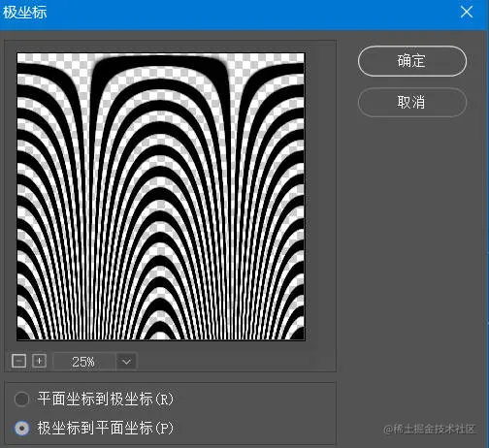Zoom in preview with plus icon
Screen dimensions: 489x448
[40, 361]
